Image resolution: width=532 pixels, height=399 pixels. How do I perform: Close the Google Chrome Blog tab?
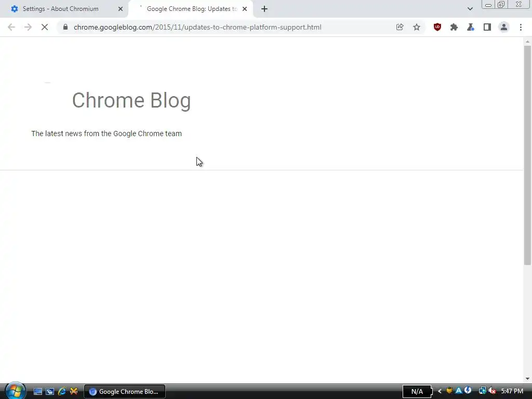(x=245, y=9)
